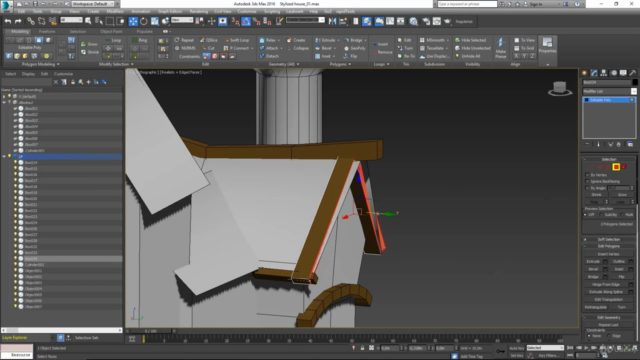Activate the Select and Uniform Scale tool
The image size is (640, 360).
[x=155, y=21]
